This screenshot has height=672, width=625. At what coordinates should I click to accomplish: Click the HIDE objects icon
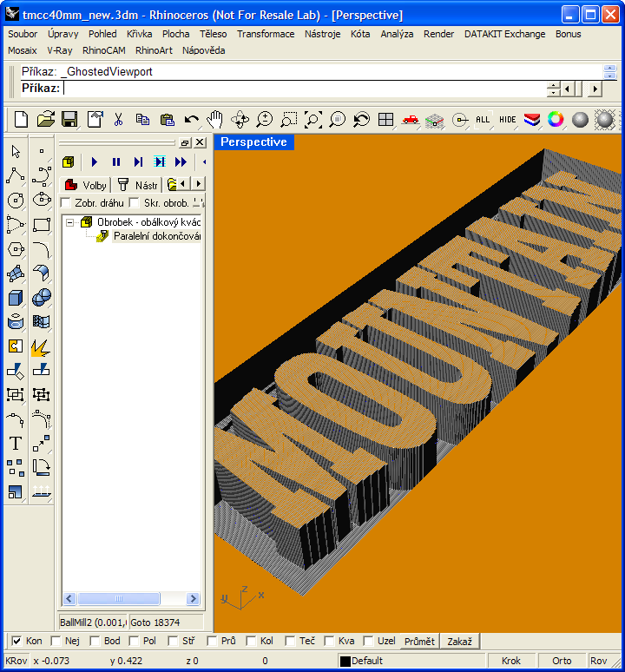point(508,120)
